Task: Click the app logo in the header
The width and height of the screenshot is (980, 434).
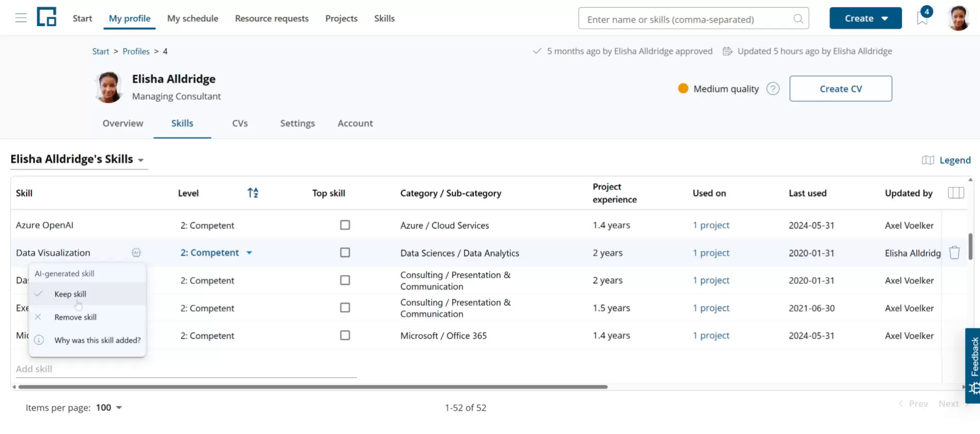Action: 46,17
